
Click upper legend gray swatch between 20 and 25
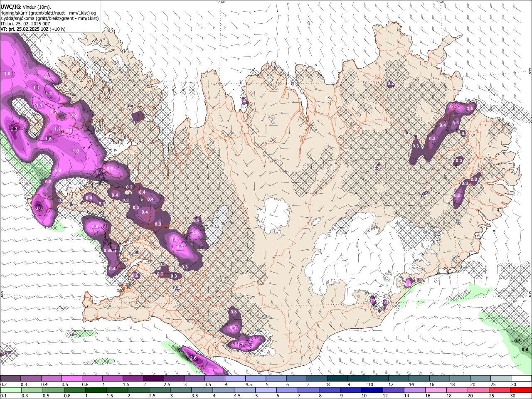[480, 378]
